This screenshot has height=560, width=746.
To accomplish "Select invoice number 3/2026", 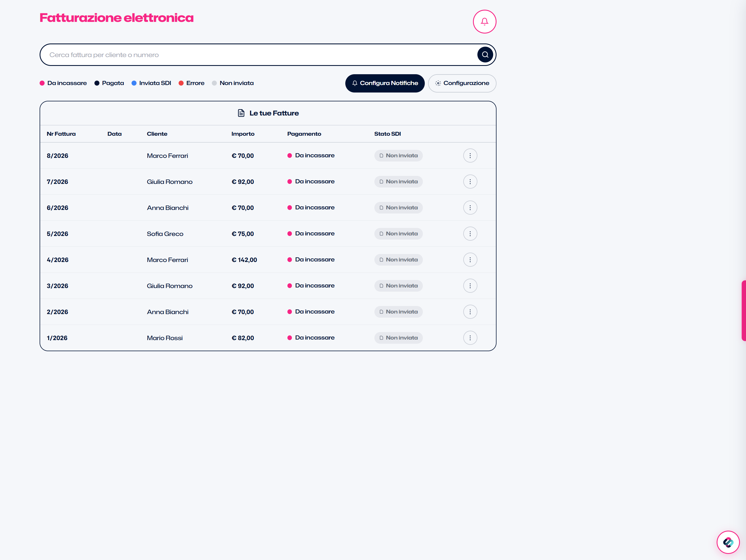I will (57, 286).
